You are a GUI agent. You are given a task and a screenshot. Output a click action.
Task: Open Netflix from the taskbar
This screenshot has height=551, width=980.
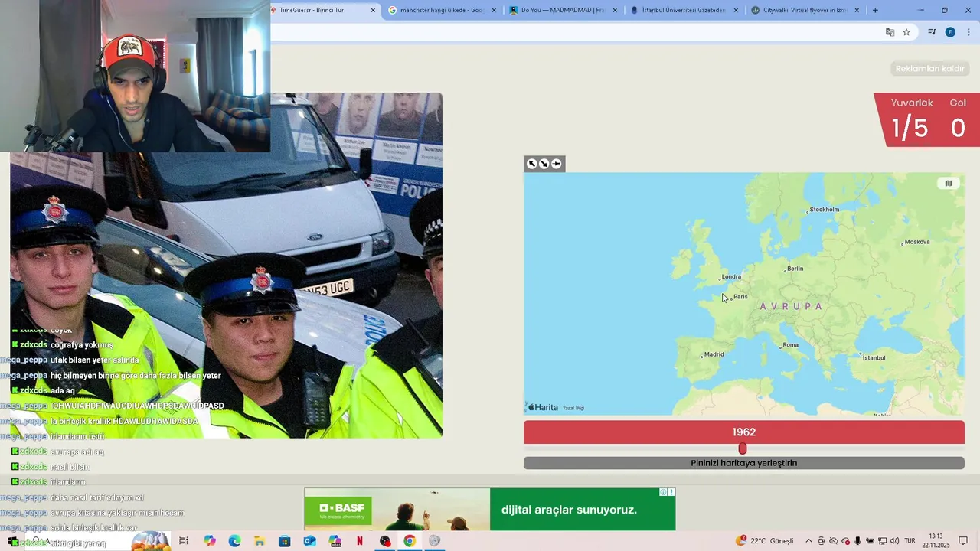[x=360, y=541]
